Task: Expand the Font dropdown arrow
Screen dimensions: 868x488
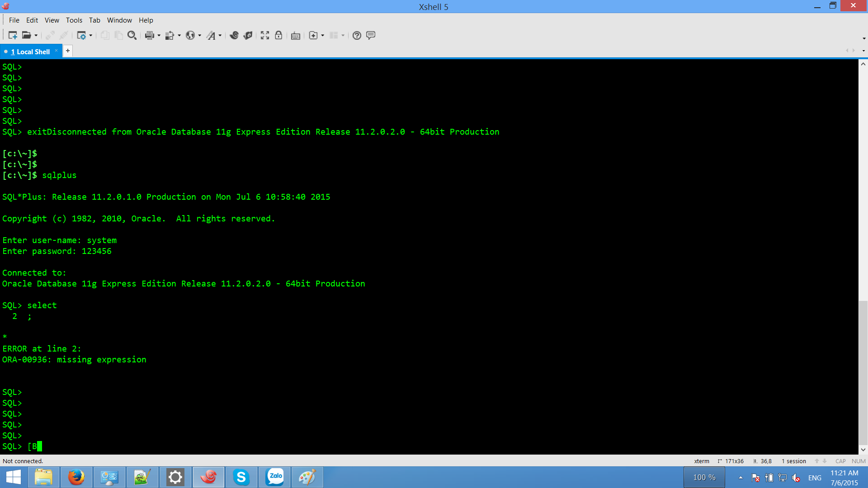Action: 220,36
